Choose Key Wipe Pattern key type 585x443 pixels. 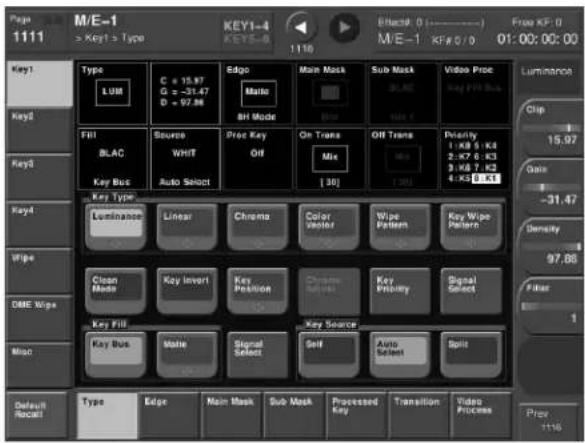click(x=471, y=227)
